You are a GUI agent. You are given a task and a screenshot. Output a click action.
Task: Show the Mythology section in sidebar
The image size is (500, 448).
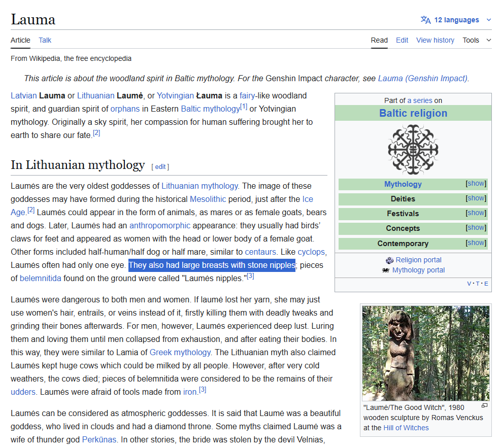[476, 184]
